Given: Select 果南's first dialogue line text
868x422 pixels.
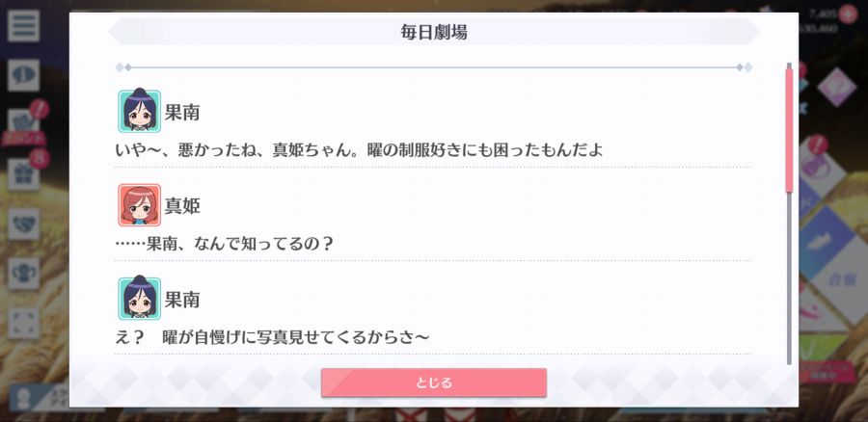Looking at the screenshot, I should point(359,150).
